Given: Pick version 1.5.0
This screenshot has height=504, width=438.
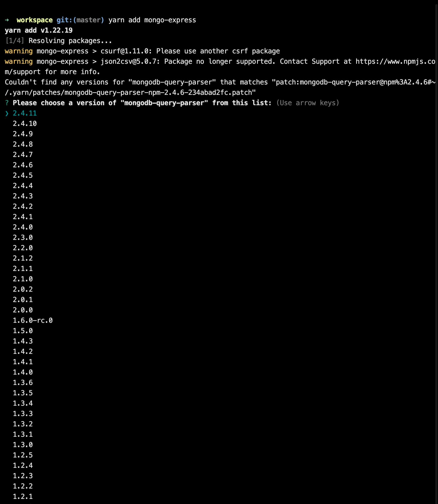Looking at the screenshot, I should 23,331.
